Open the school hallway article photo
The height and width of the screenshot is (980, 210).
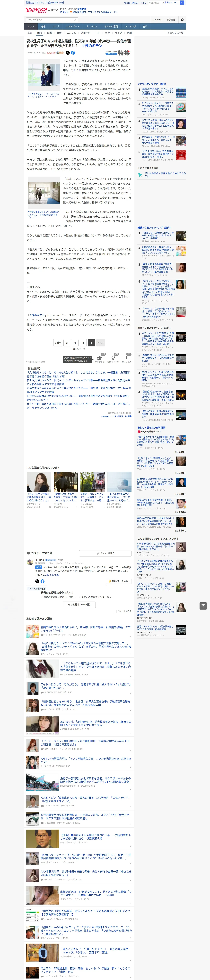click(x=44, y=193)
